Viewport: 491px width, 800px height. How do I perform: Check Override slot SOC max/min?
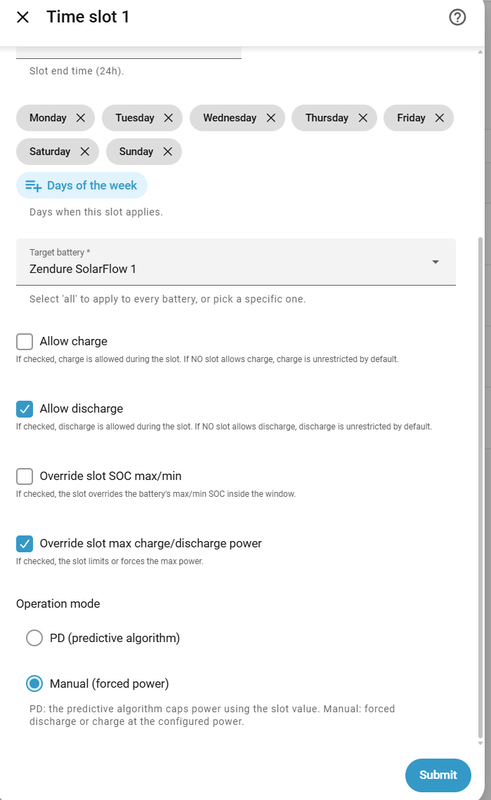[x=24, y=476]
